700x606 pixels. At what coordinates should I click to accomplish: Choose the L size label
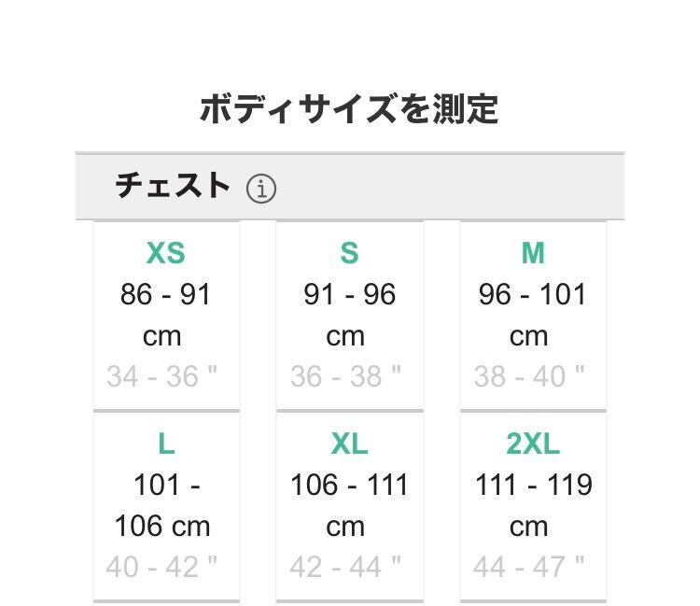click(166, 444)
